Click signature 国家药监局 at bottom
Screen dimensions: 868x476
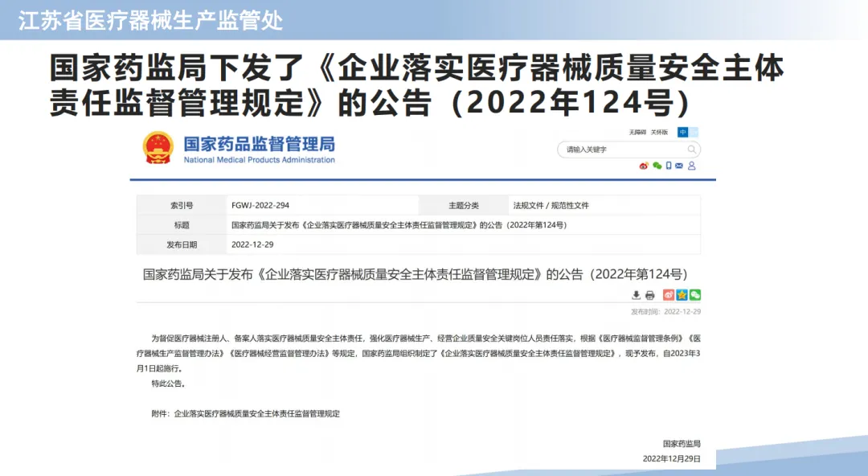[x=682, y=444]
